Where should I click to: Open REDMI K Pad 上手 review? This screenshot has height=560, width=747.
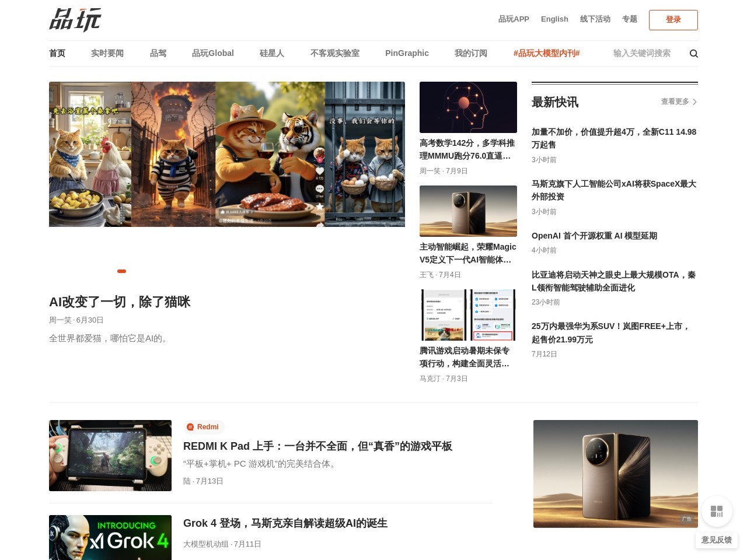pyautogui.click(x=317, y=446)
